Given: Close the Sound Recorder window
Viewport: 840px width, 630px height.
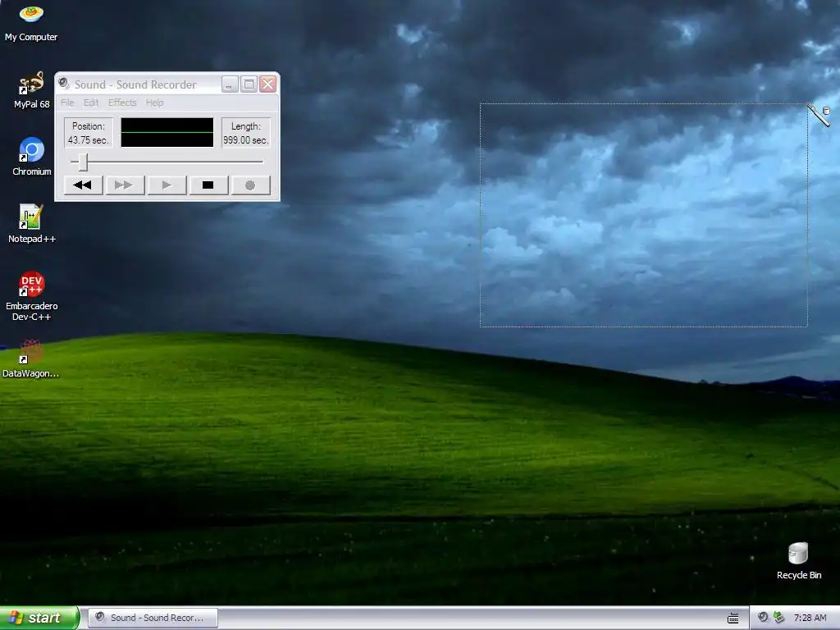Looking at the screenshot, I should click(268, 84).
